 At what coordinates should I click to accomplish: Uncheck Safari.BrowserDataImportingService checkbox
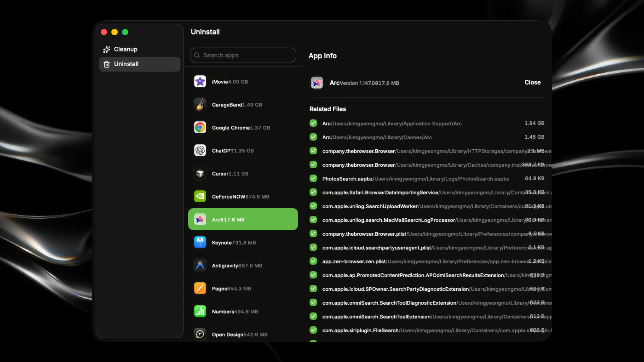[x=313, y=192]
